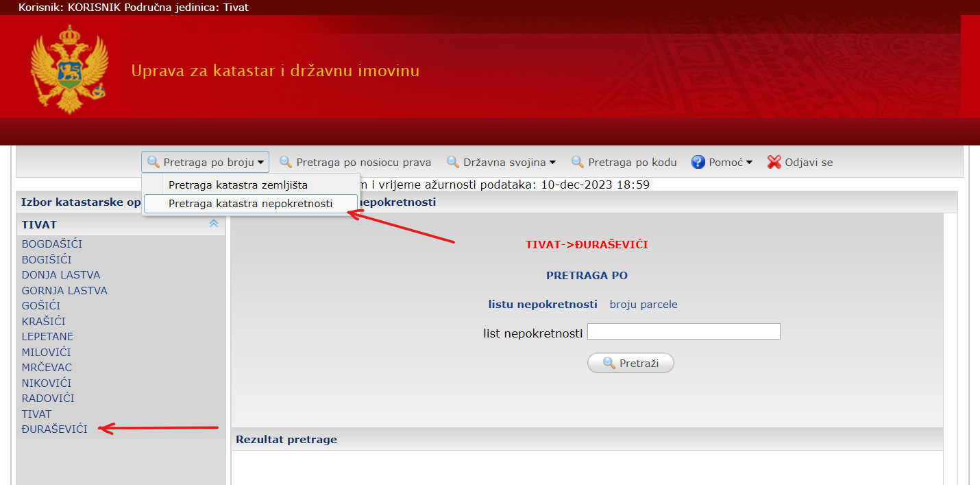Click the Korisnik: KORISNIK user info text
Viewport: 980px width, 485px height.
[x=70, y=8]
